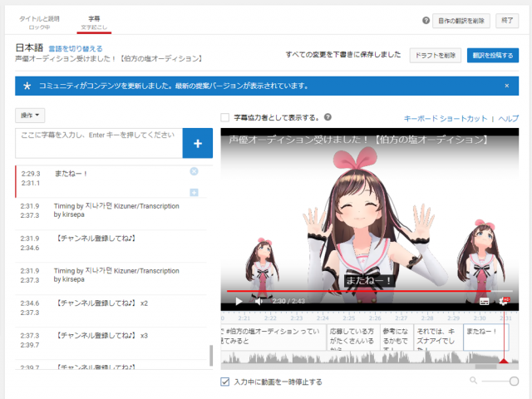This screenshot has height=399, width=532.
Task: Click the waveform horizontal scrollbar thumb
Action: click(485, 367)
